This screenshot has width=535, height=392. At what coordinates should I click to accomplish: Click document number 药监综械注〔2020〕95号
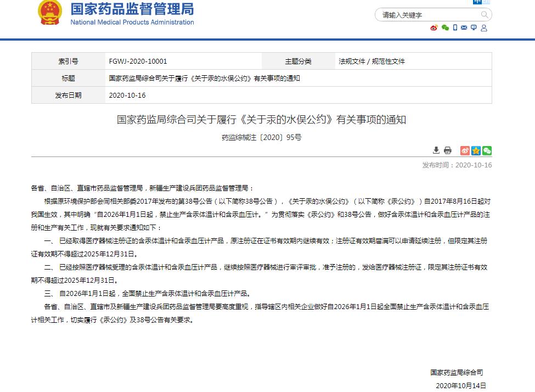[x=261, y=137]
